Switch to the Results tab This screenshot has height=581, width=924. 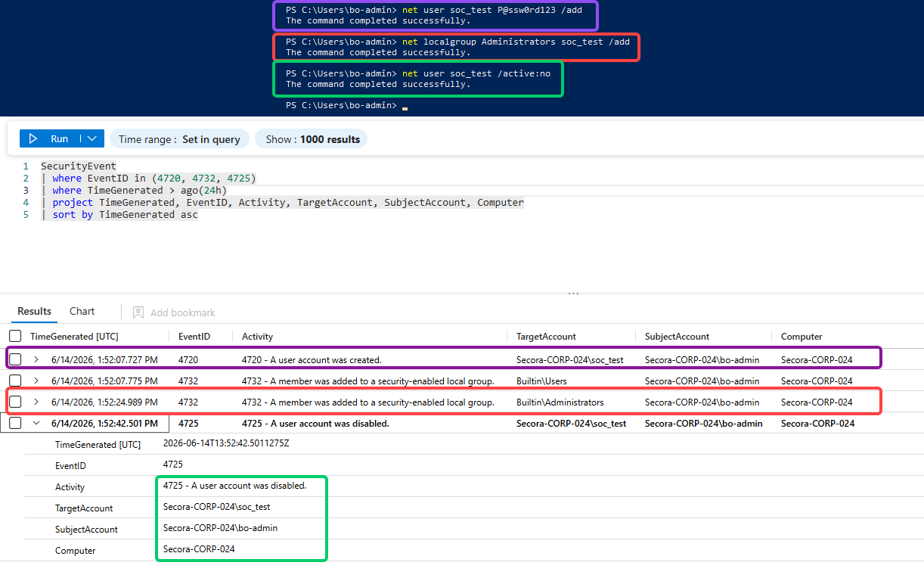pos(34,311)
